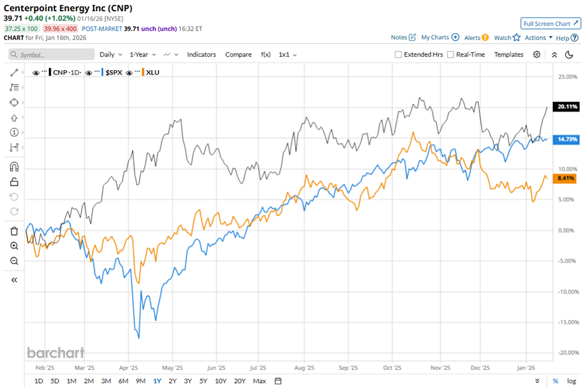Select the 5Y time range
This screenshot has height=390, width=588.
tap(203, 381)
